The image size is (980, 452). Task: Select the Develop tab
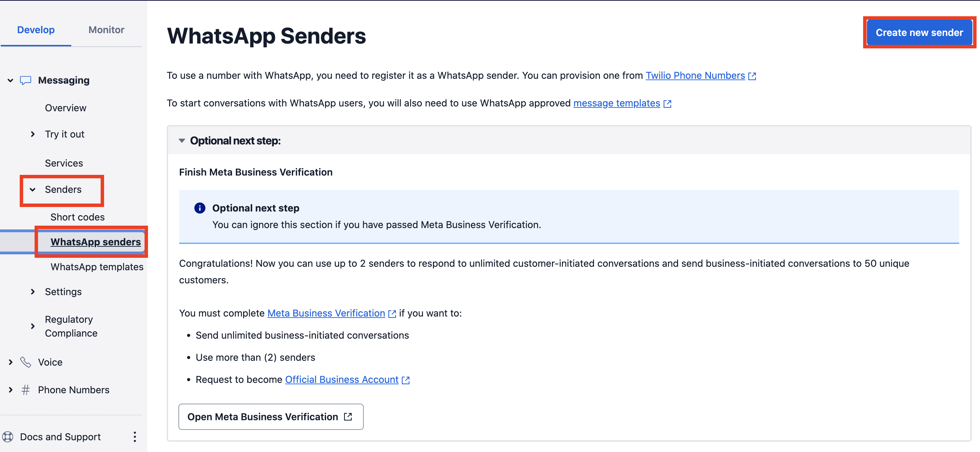(36, 30)
